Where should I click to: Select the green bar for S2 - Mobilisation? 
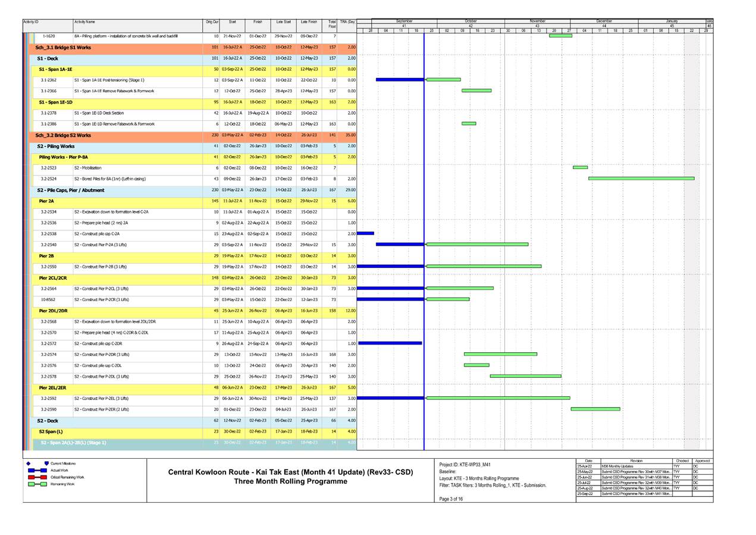(579, 168)
